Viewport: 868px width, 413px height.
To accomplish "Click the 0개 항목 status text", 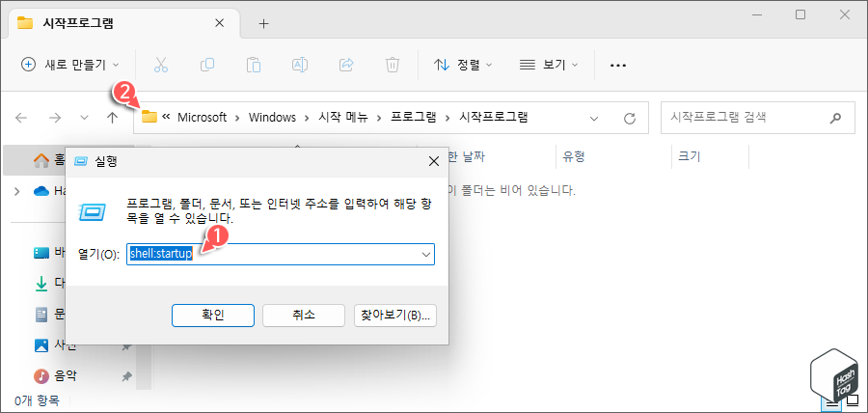I will 37,400.
